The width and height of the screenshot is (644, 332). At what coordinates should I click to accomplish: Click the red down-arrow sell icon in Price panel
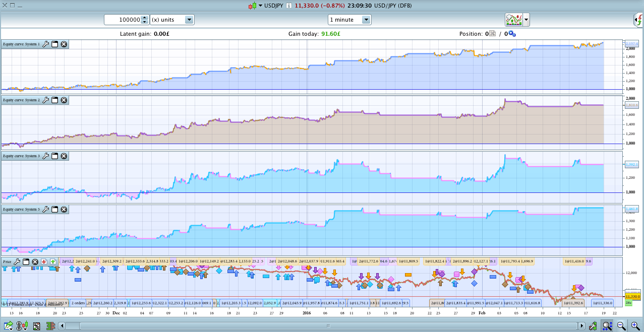(44, 262)
